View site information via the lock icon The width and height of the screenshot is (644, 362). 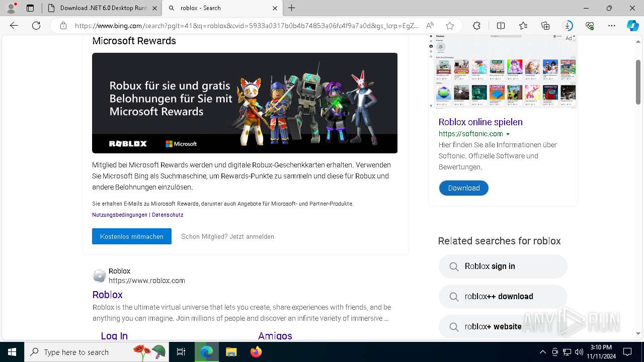[63, 26]
